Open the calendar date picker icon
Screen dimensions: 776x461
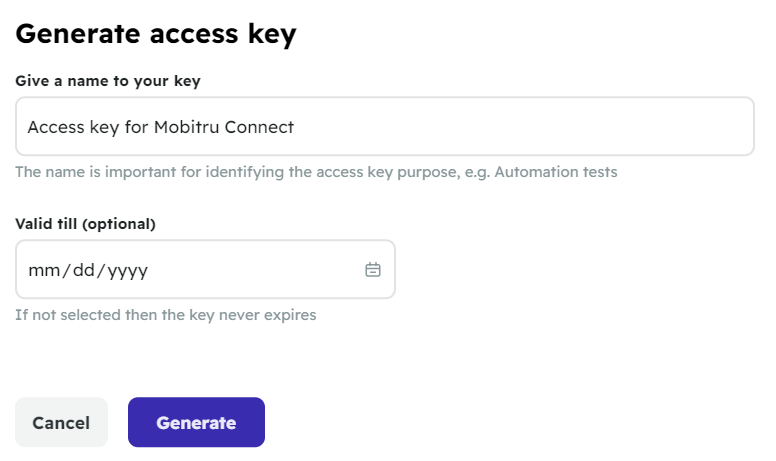click(x=373, y=270)
